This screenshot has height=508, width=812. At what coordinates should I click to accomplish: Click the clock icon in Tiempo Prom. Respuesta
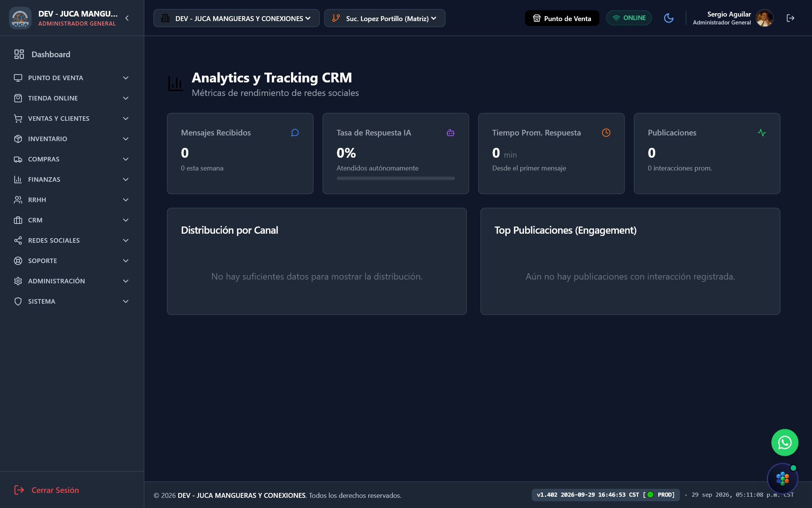tap(606, 133)
